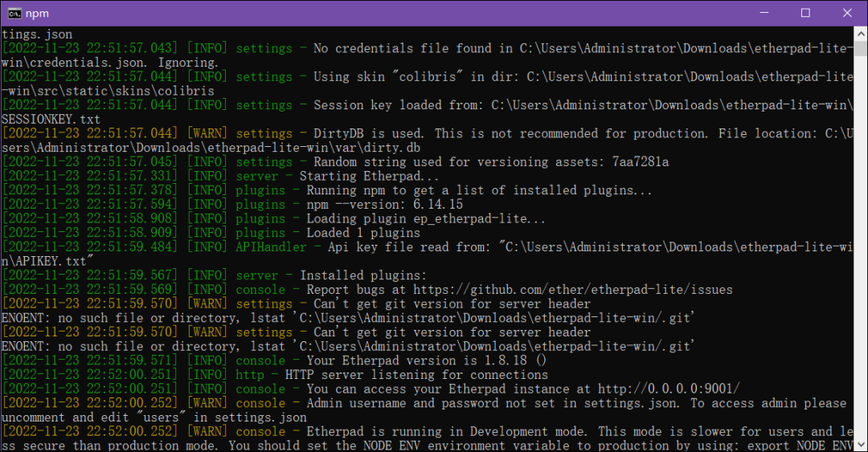
Task: Click the scrollbar down arrow
Action: click(861, 444)
